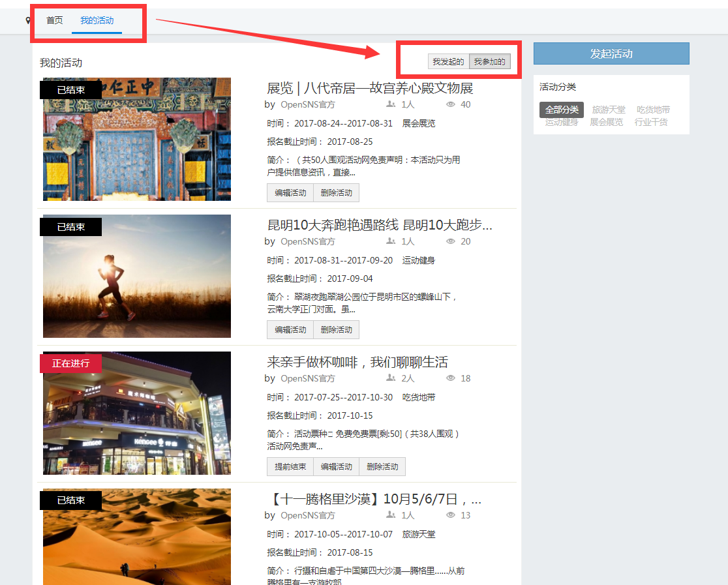Image resolution: width=728 pixels, height=585 pixels.
Task: Click the coffee shop building thumbnail
Action: (137, 413)
